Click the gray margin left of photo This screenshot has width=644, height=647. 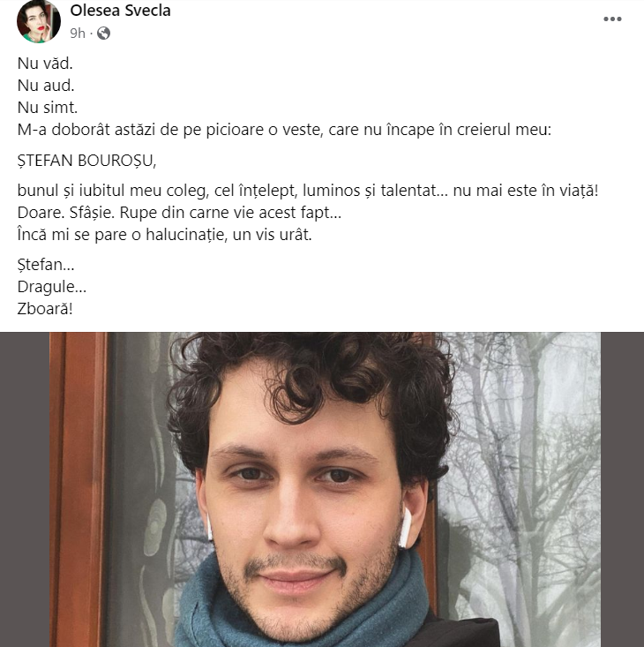tap(25, 489)
